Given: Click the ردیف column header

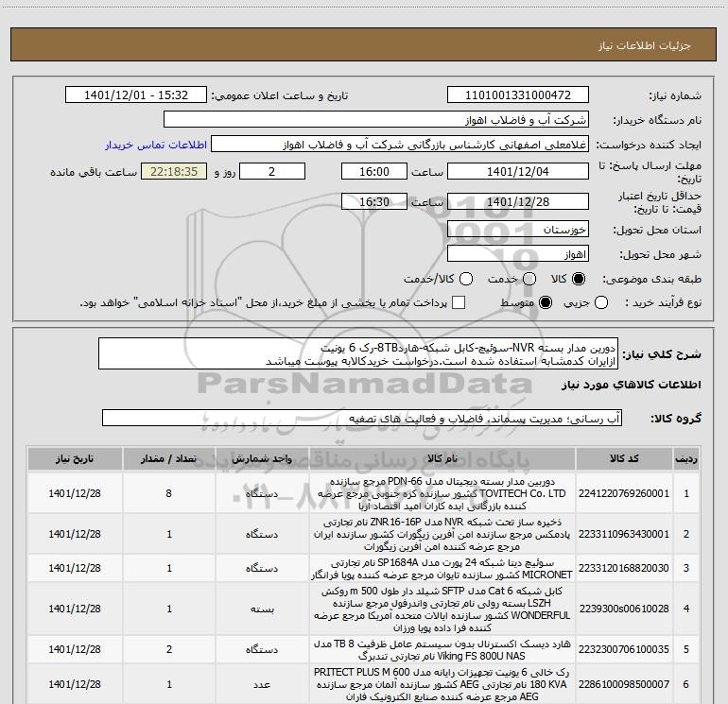Looking at the screenshot, I should 686,459.
